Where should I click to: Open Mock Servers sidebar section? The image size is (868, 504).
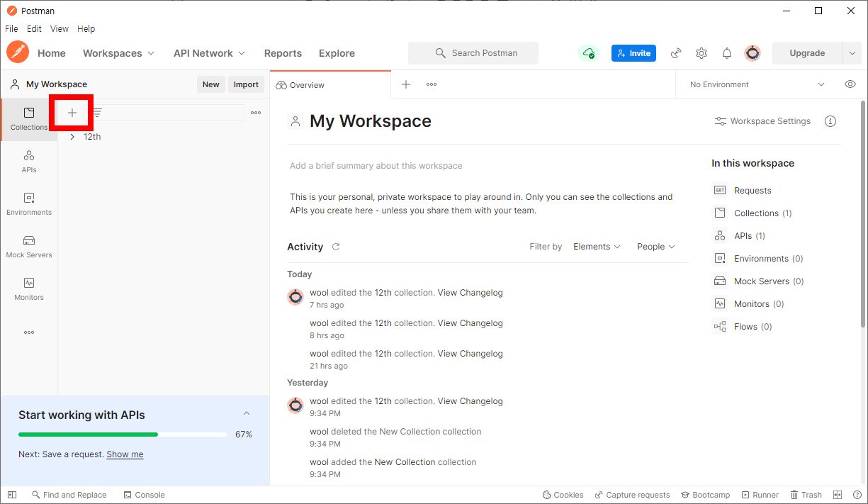point(29,247)
